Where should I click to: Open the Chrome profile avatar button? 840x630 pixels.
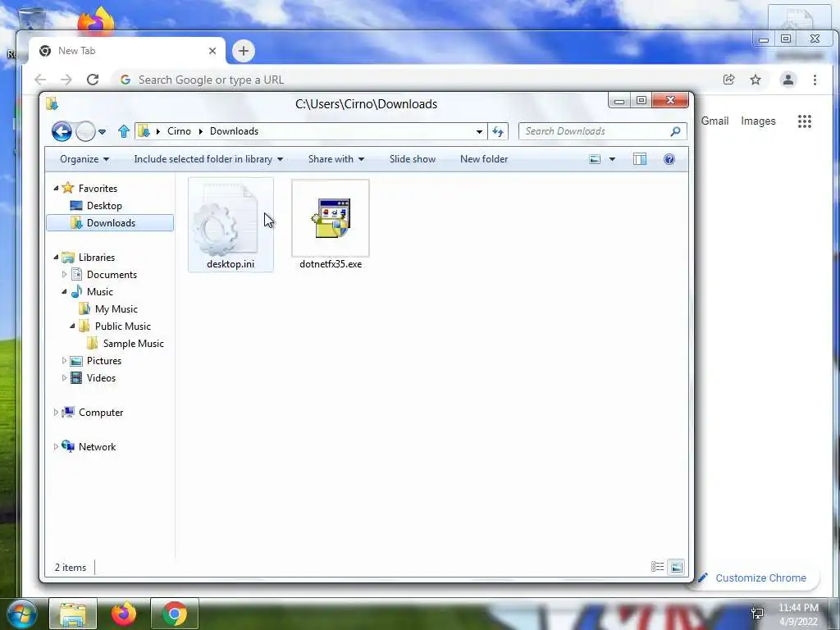point(788,80)
